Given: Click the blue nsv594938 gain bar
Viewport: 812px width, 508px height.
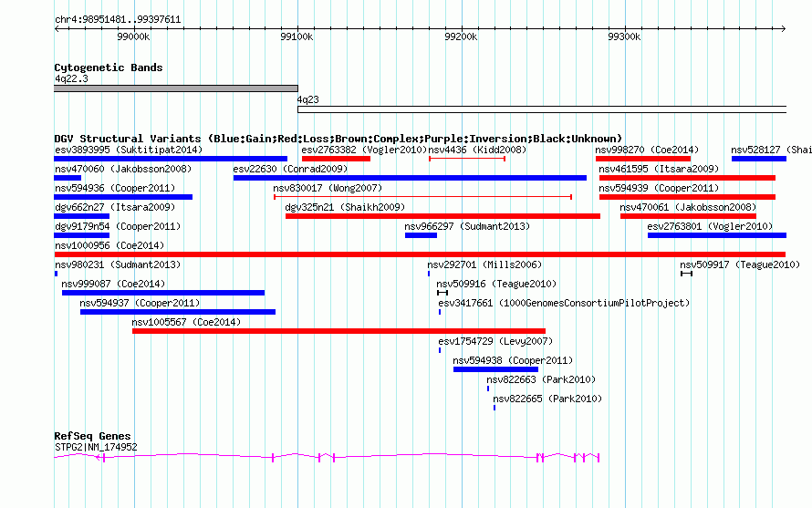Looking at the screenshot, I should (495, 369).
